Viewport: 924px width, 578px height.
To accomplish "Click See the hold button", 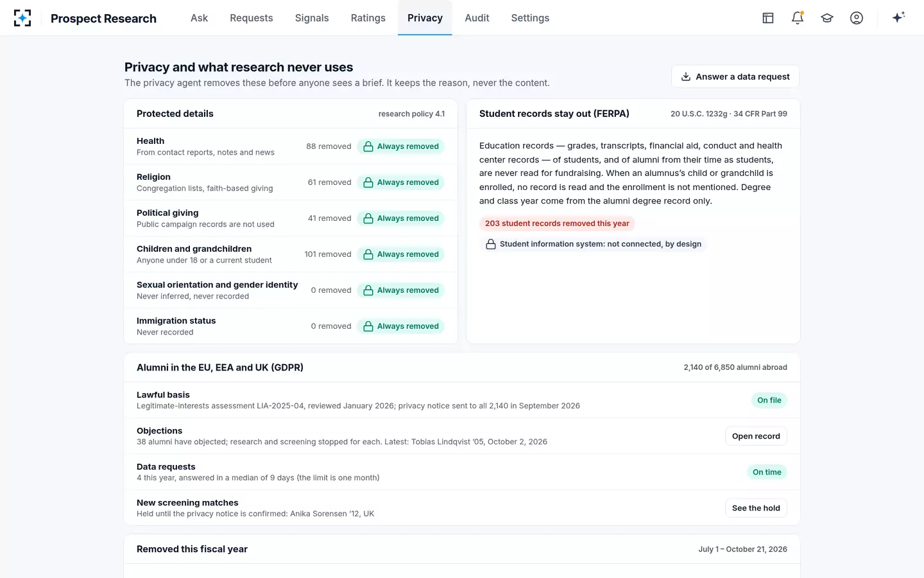I will pyautogui.click(x=756, y=508).
